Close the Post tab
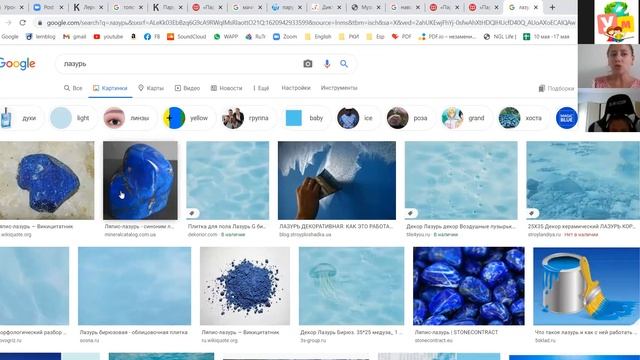 tap(61, 7)
